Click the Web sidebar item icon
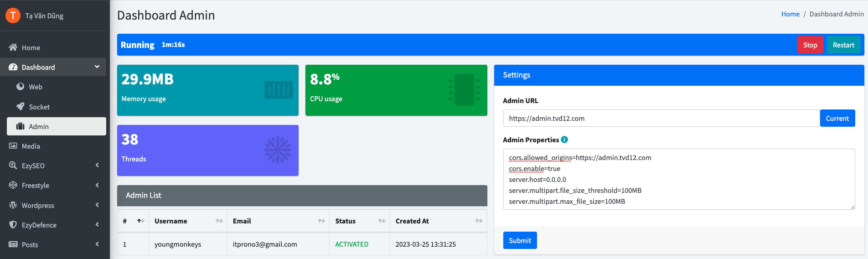 point(20,87)
